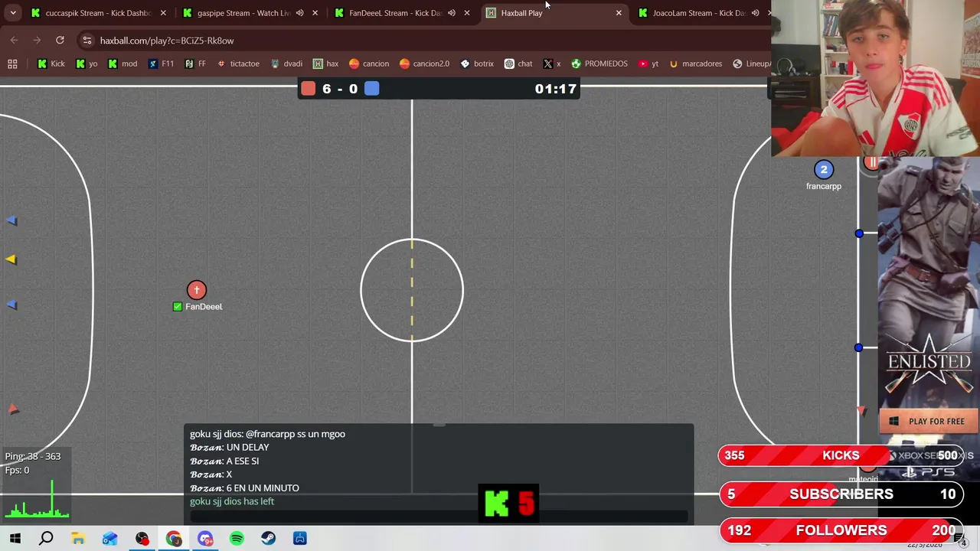Open the Lineup bookmark
Screen dimensions: 980x551
751,64
